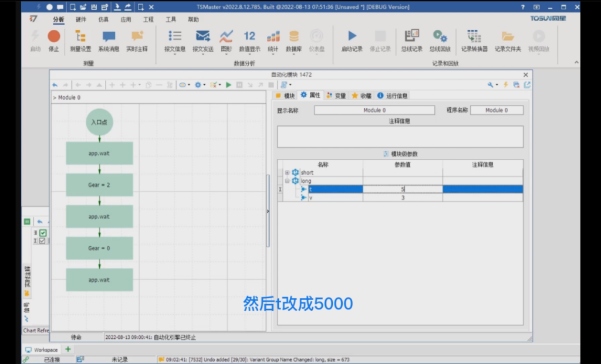The height and width of the screenshot is (364, 601).
Task: Click the Gear = 2 flow block
Action: click(99, 185)
